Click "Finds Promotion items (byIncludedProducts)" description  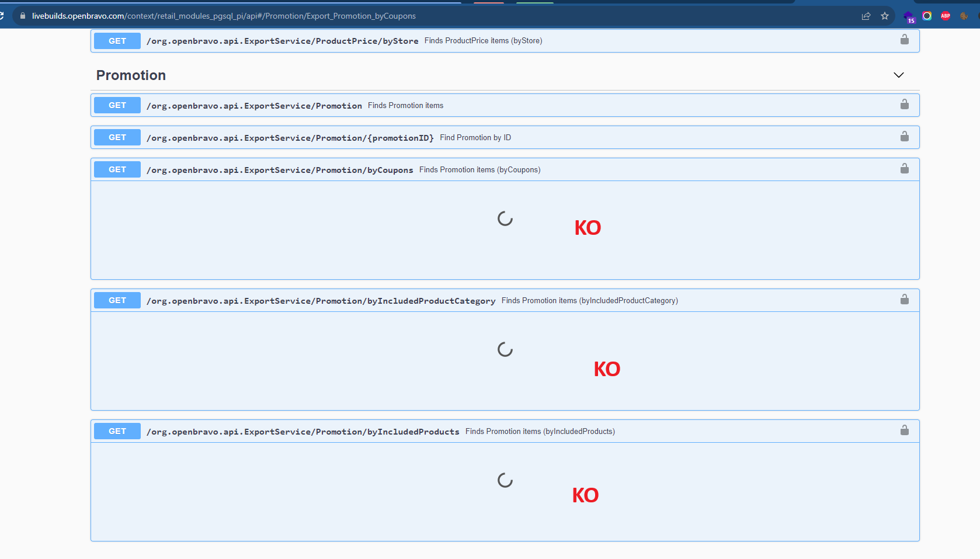(540, 432)
